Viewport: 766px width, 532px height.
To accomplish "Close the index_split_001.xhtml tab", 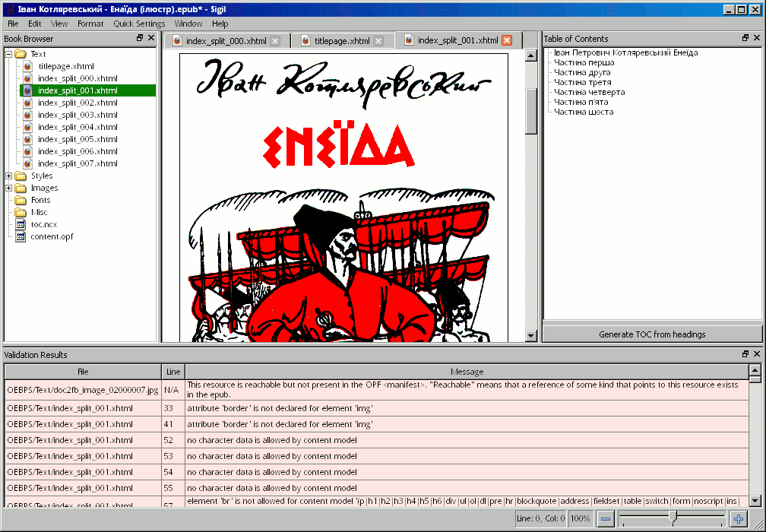I will tap(507, 40).
